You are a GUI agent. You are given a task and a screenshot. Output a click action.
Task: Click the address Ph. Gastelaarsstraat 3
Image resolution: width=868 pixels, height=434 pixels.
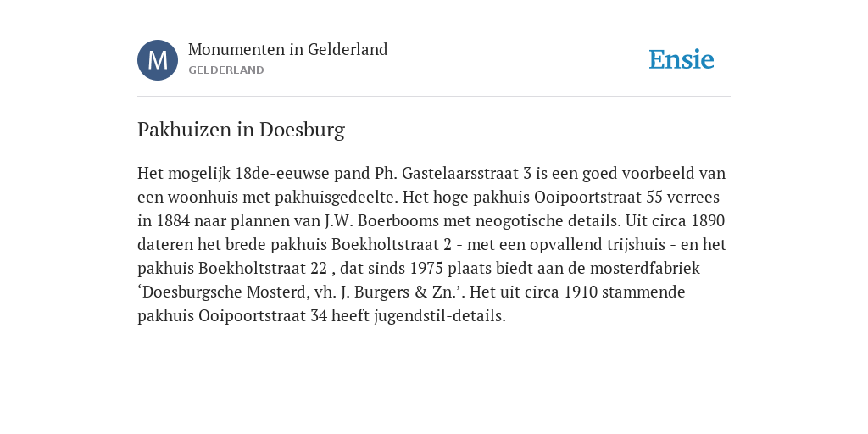pos(453,174)
